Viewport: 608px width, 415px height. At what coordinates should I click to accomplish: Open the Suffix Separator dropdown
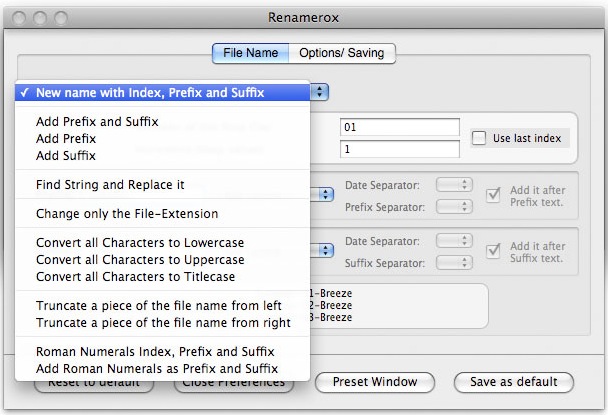pyautogui.click(x=454, y=264)
